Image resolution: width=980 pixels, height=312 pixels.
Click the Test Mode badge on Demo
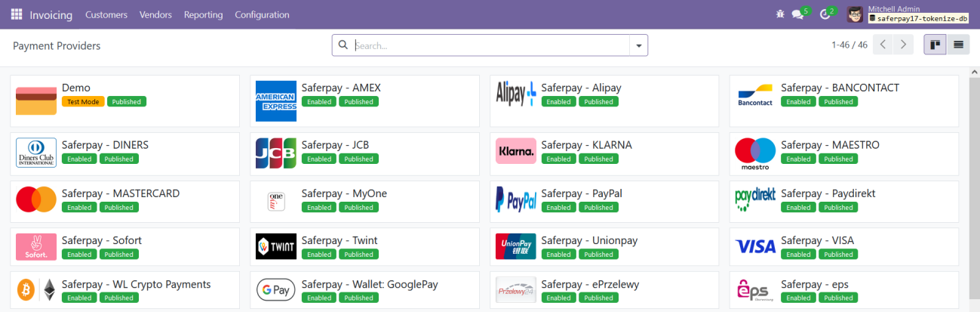(x=83, y=102)
